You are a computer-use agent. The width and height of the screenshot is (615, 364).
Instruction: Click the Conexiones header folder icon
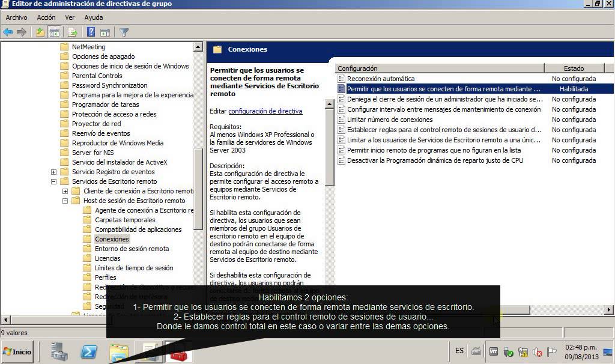click(217, 49)
